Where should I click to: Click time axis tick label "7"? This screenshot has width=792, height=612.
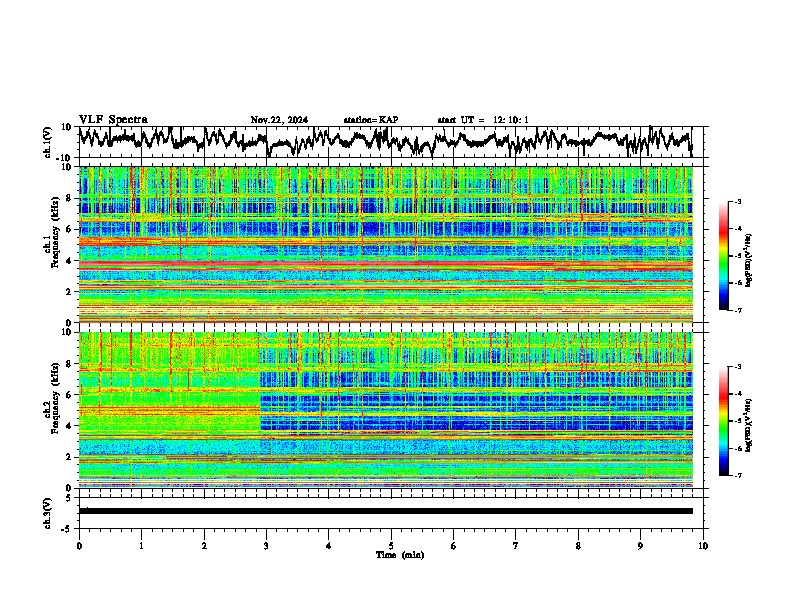pyautogui.click(x=516, y=546)
